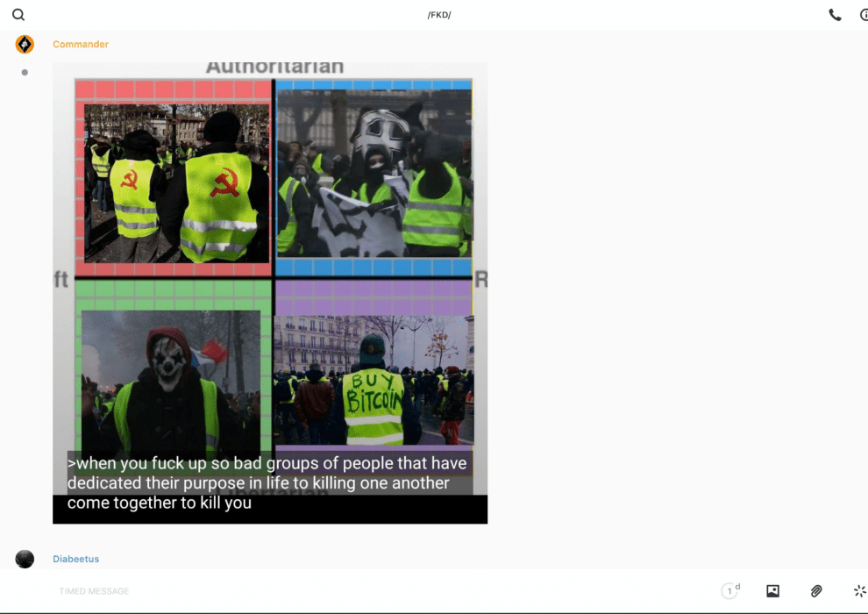
Task: Toggle the 1-day timed message timer
Action: [x=729, y=591]
